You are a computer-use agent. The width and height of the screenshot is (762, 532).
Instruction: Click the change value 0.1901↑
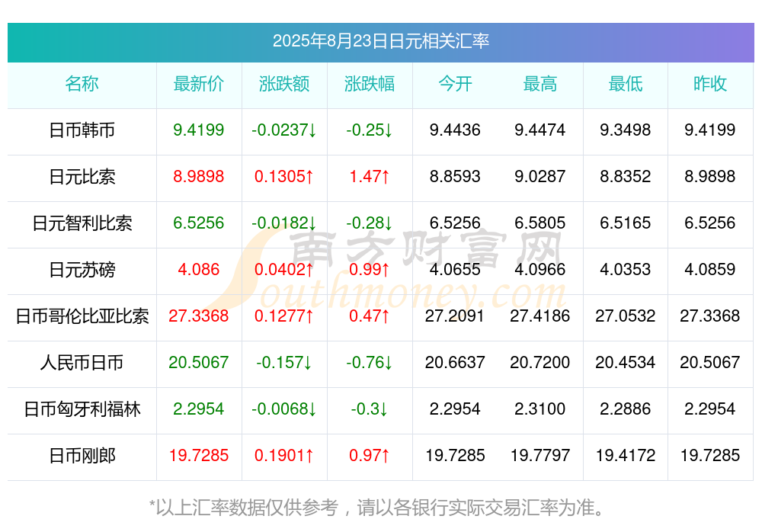[283, 456]
